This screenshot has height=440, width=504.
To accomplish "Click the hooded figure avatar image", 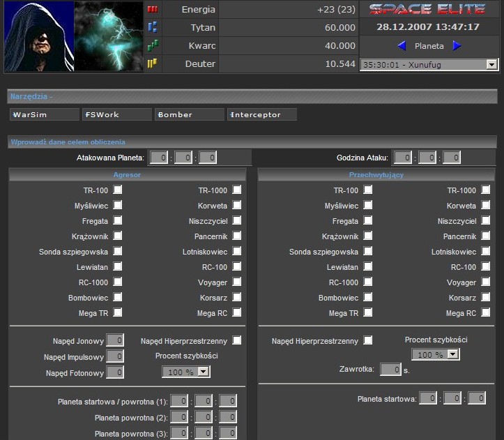I will point(38,36).
